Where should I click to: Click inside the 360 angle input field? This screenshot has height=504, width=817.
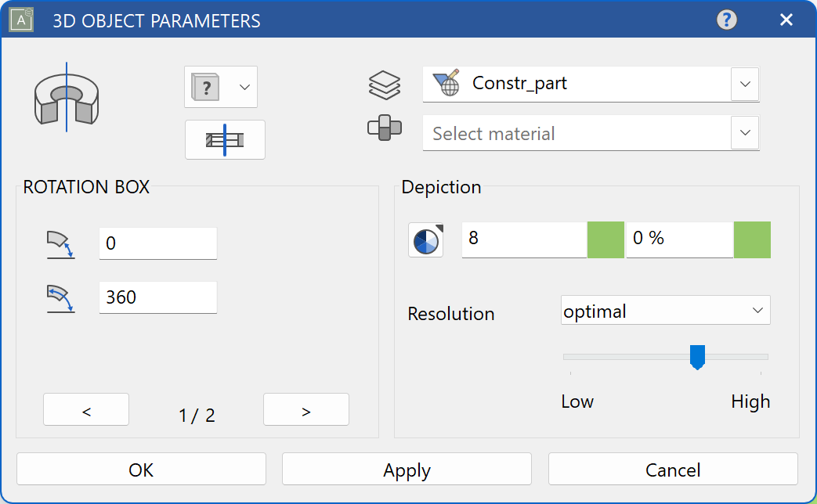(157, 297)
